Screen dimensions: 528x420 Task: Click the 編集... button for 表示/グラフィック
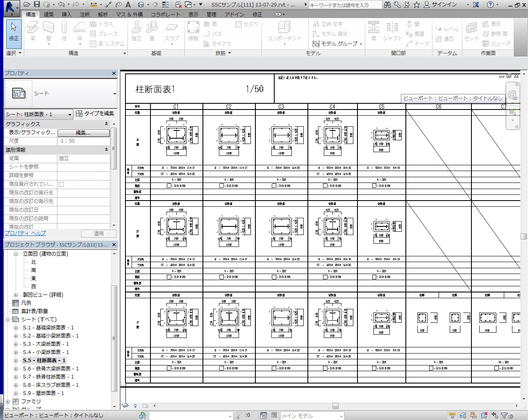84,133
